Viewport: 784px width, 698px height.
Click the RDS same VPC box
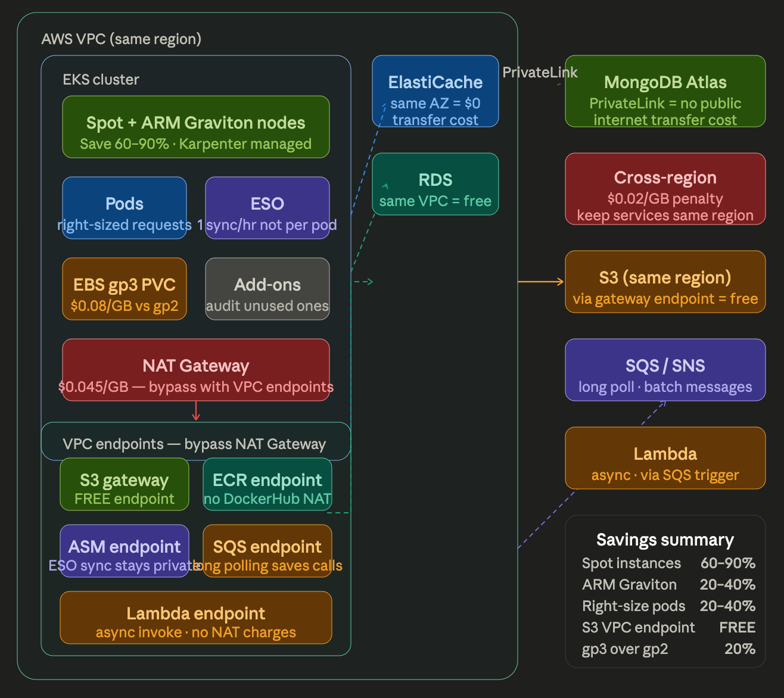(x=435, y=184)
